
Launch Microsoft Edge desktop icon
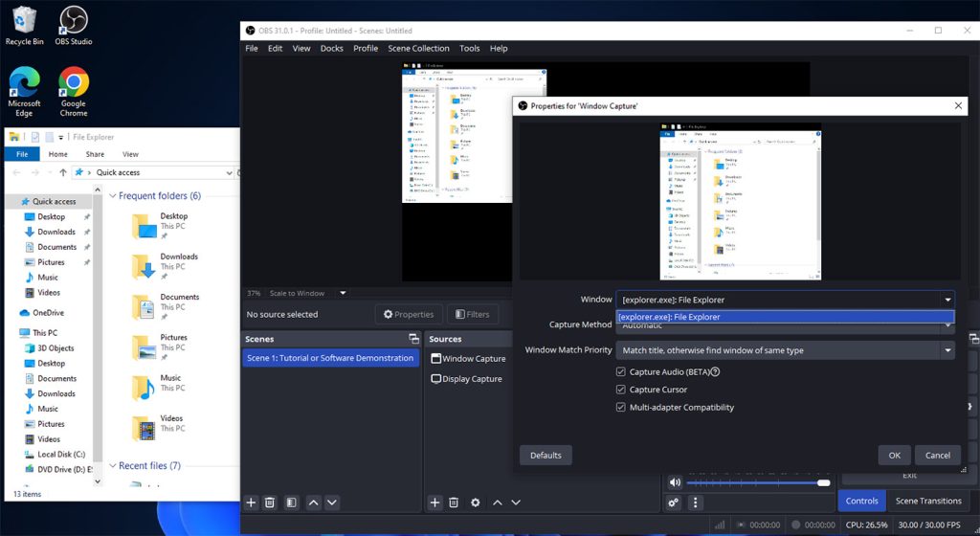(24, 92)
